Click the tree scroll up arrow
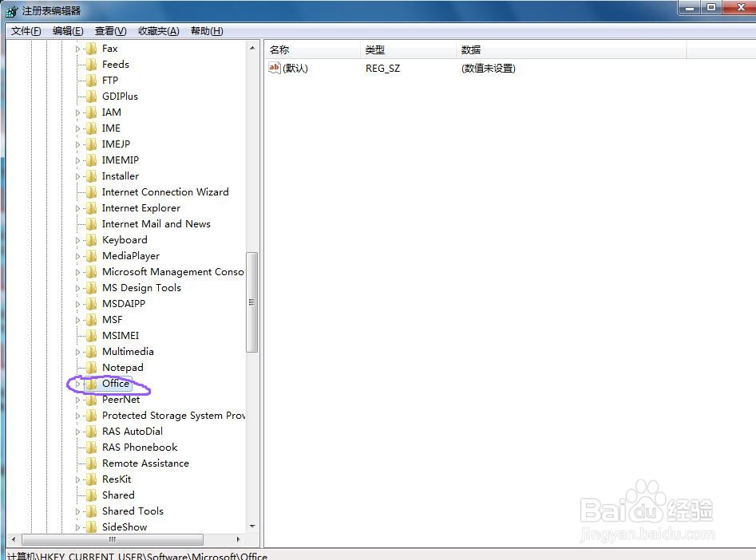This screenshot has height=560, width=756. (x=252, y=48)
